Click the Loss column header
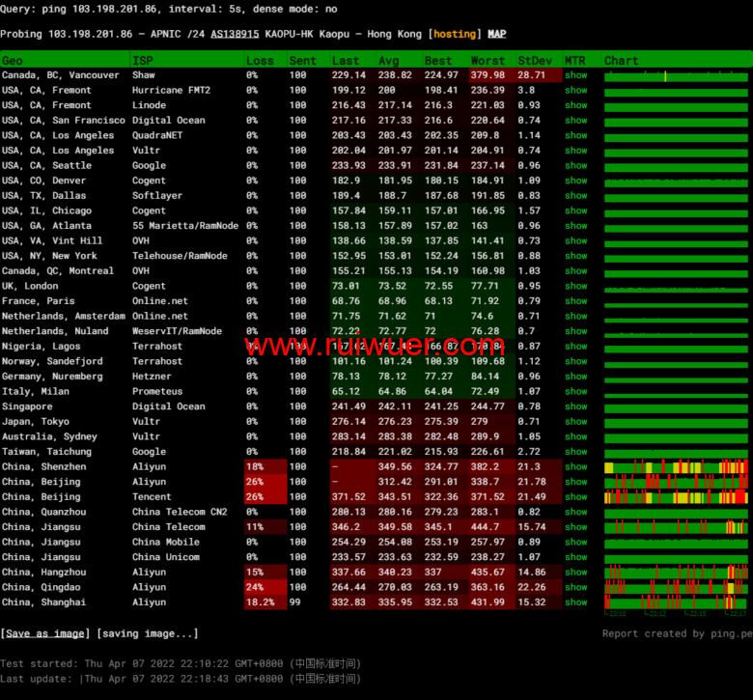Image resolution: width=753 pixels, height=700 pixels. [x=260, y=61]
